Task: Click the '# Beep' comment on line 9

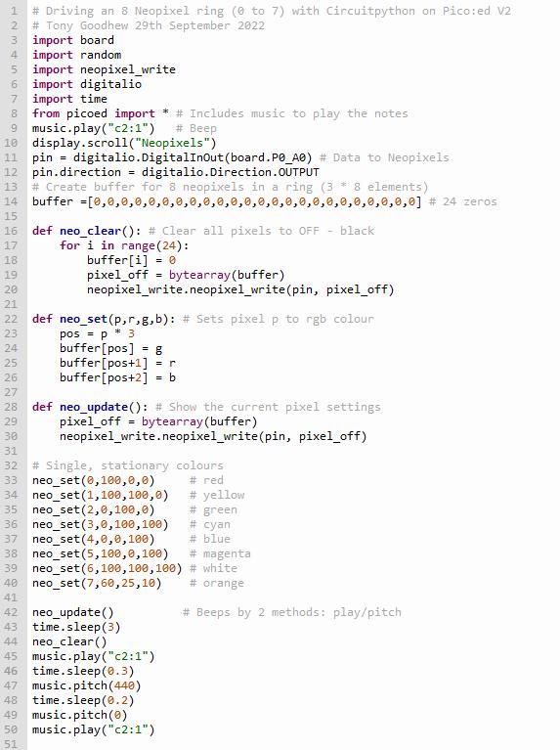Action: click(x=196, y=128)
